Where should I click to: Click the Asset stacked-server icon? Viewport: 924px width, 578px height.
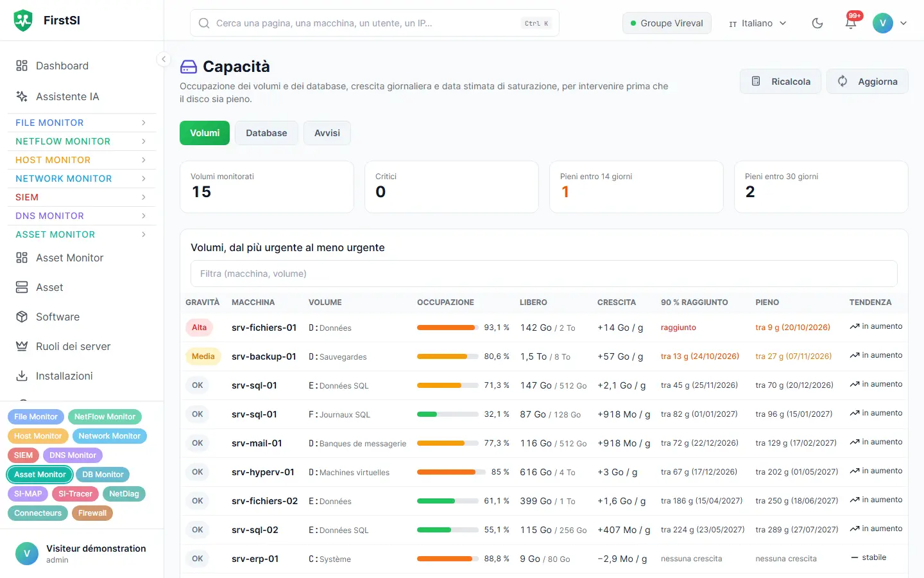pyautogui.click(x=22, y=287)
